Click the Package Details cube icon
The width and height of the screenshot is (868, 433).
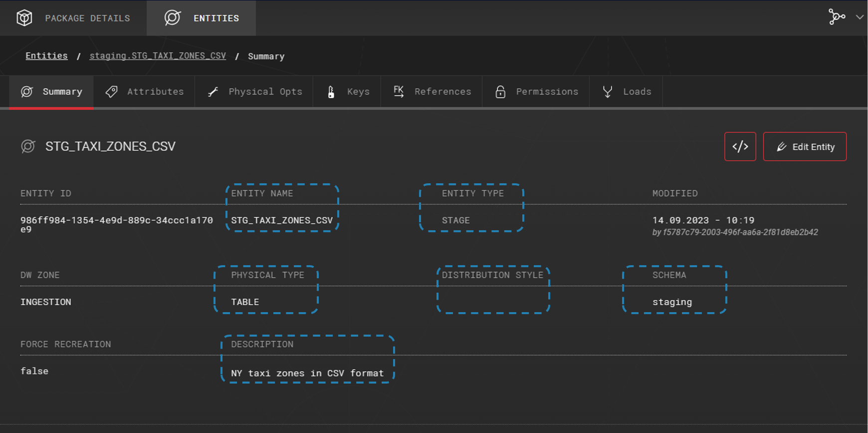click(24, 18)
